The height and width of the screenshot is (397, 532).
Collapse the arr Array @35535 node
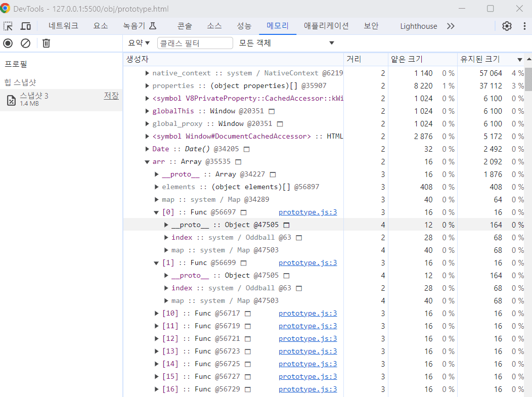pyautogui.click(x=147, y=162)
